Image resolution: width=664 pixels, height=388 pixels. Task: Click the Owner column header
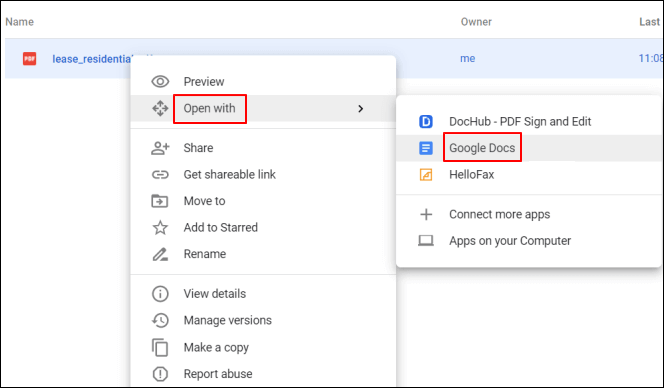tap(476, 22)
